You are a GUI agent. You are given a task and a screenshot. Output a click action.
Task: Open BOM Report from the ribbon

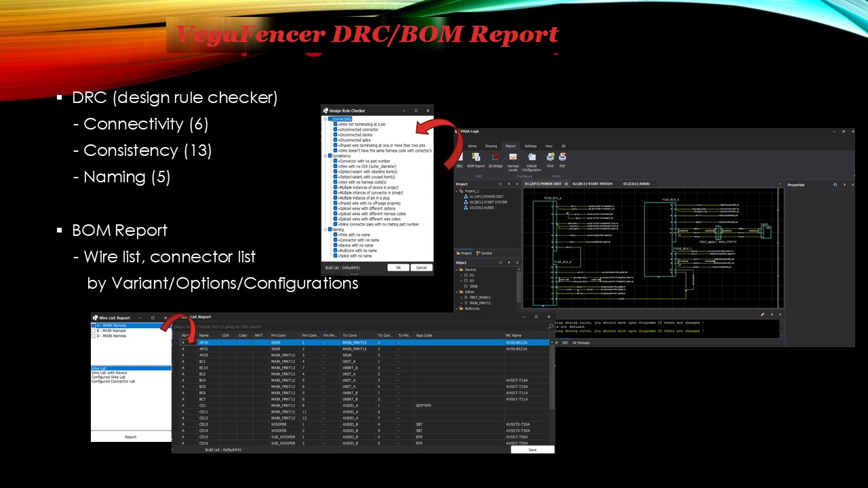coord(476,160)
